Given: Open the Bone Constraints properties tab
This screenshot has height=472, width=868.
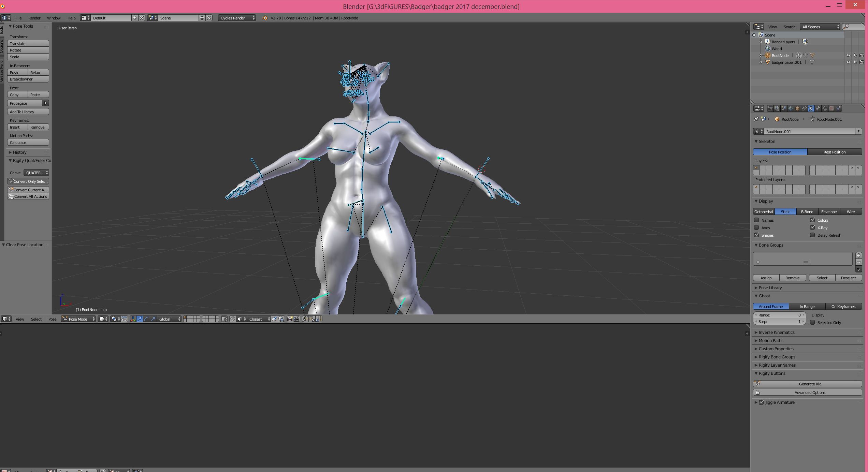Looking at the screenshot, I should [825, 108].
